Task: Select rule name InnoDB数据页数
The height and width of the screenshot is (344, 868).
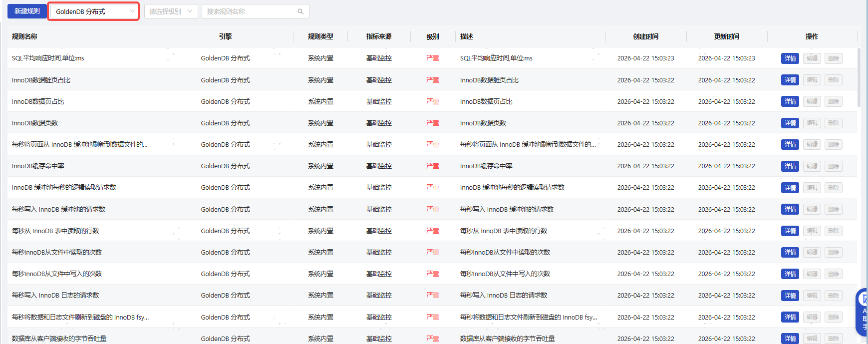Action: pos(35,123)
